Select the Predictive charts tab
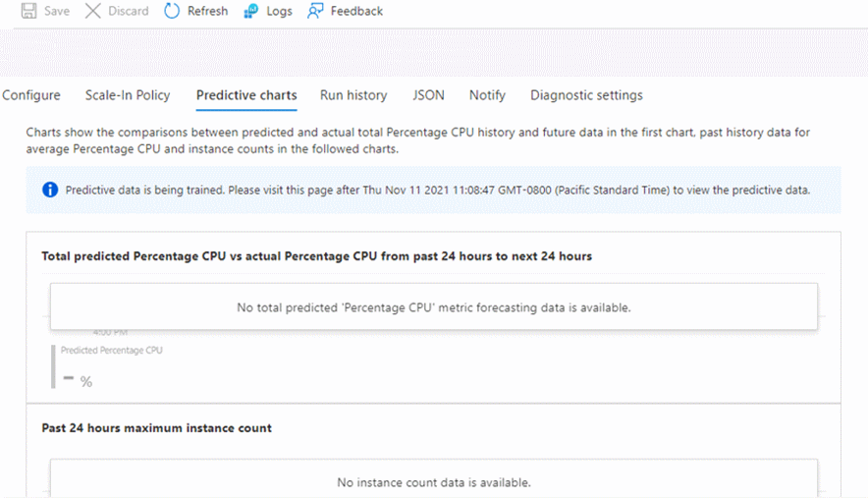This screenshot has height=498, width=868. coord(246,95)
